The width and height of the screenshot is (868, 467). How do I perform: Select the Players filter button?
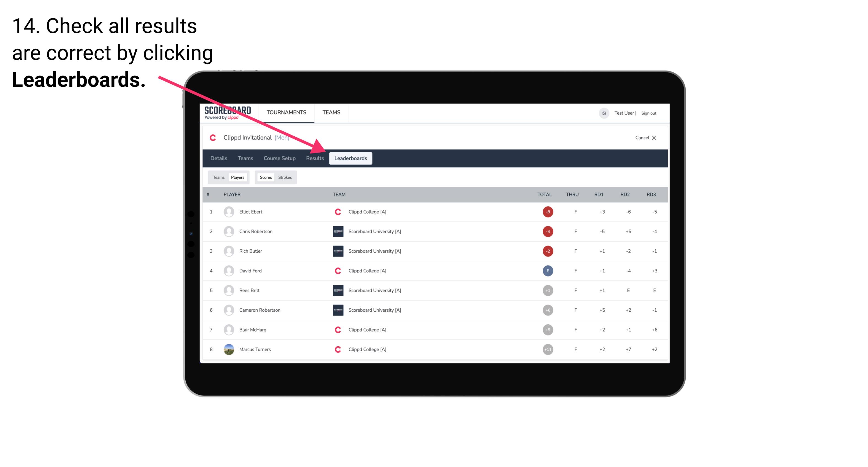click(237, 177)
